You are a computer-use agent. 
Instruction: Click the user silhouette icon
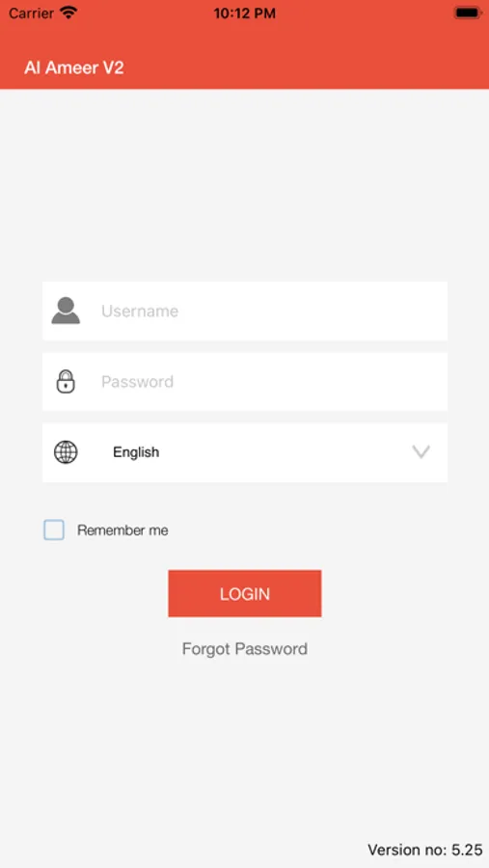click(66, 311)
